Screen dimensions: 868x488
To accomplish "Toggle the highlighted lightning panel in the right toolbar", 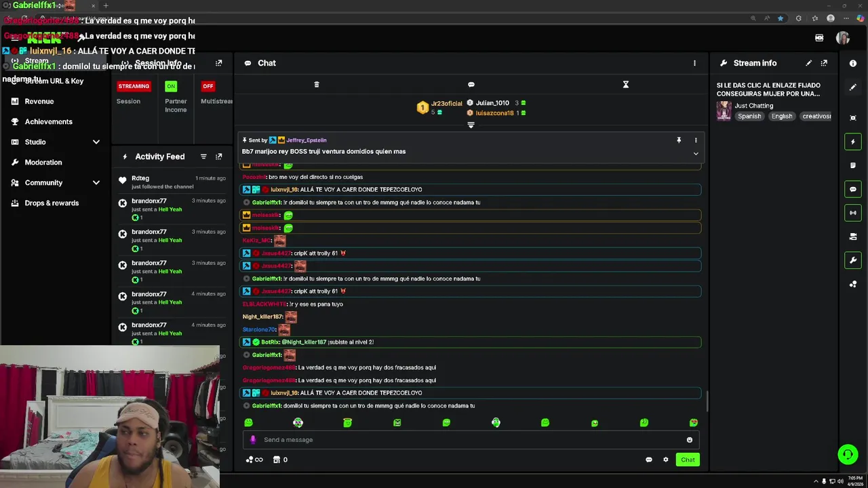I will (x=853, y=142).
